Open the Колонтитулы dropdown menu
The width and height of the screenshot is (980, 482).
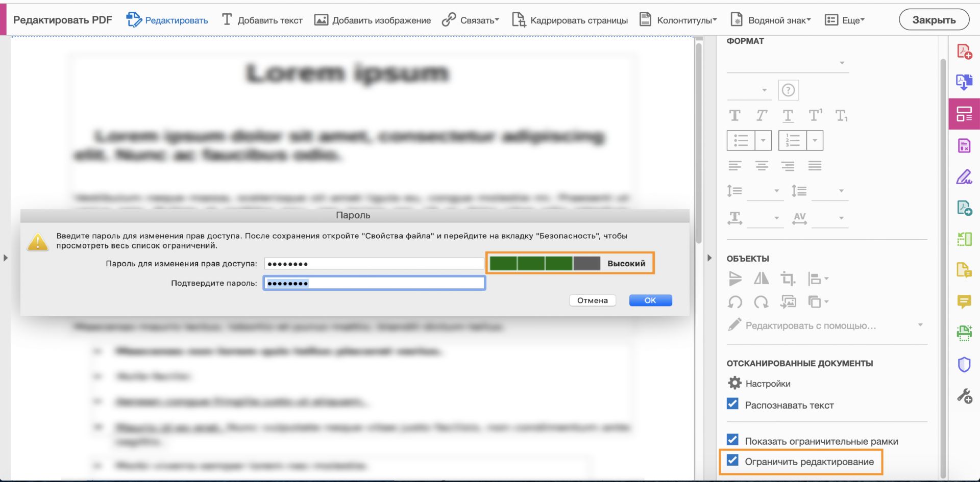pyautogui.click(x=678, y=20)
